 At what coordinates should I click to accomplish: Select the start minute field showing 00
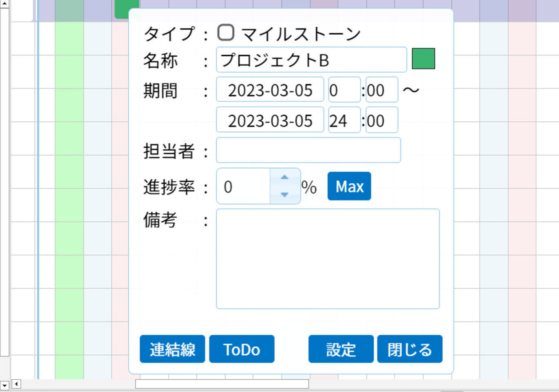click(x=381, y=90)
